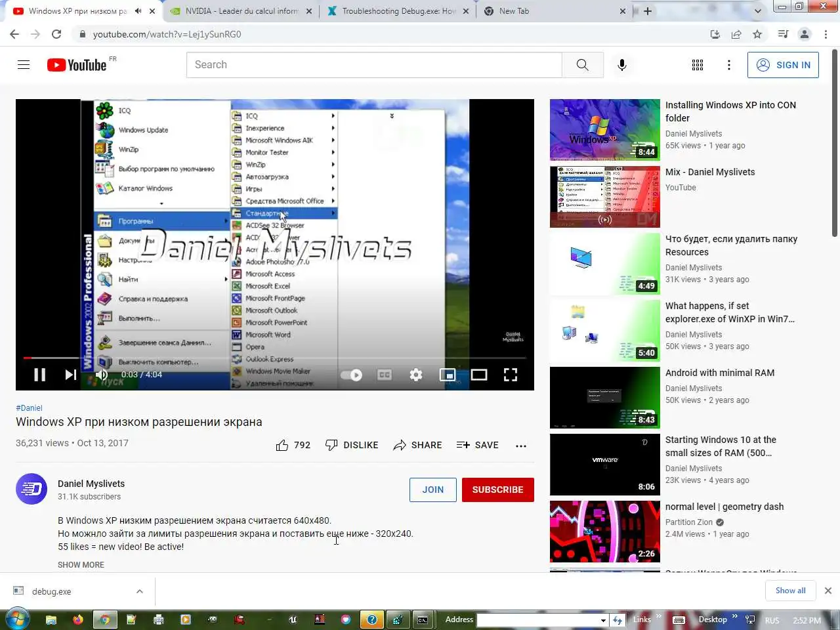Like the video with thumbs up

[293, 445]
